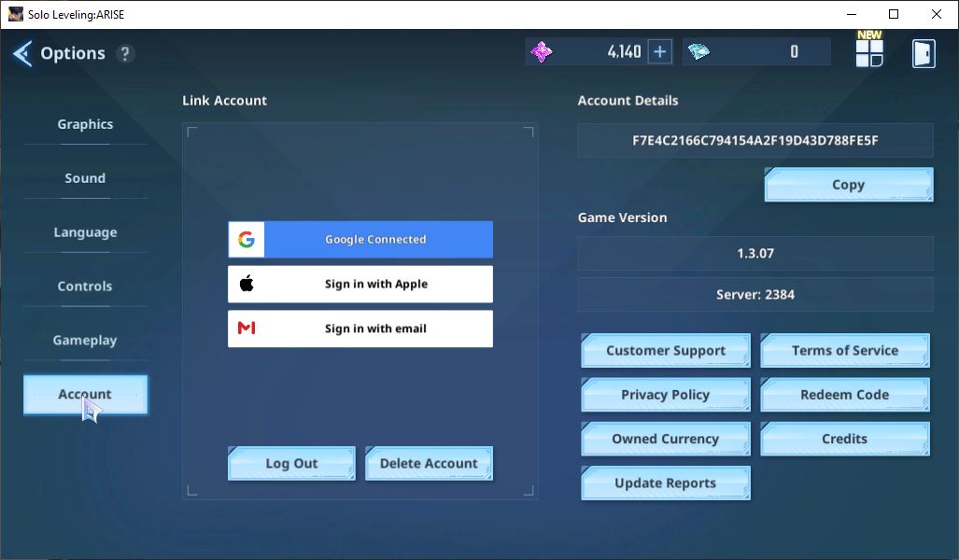Click the 0 diamond balance value

[x=794, y=52]
